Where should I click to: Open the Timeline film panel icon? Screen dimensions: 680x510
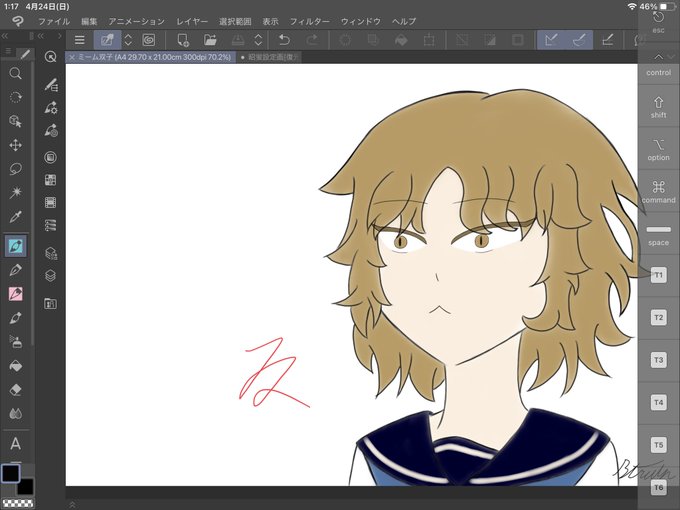tap(51, 203)
